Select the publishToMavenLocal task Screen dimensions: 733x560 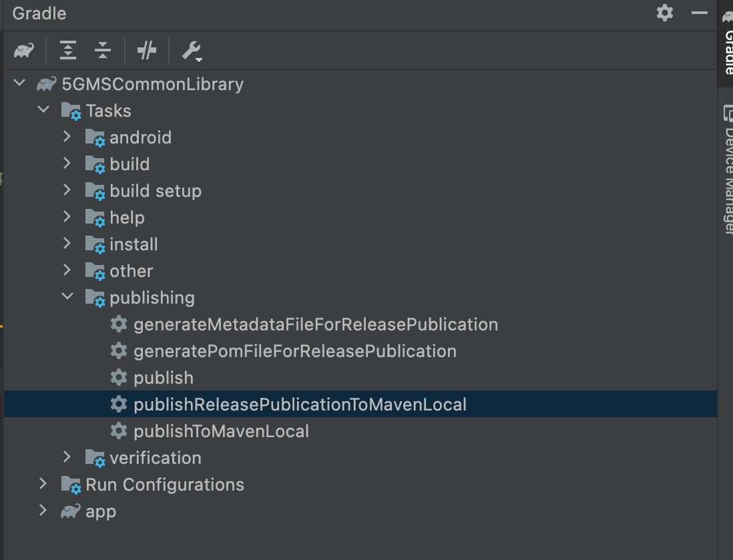coord(220,431)
